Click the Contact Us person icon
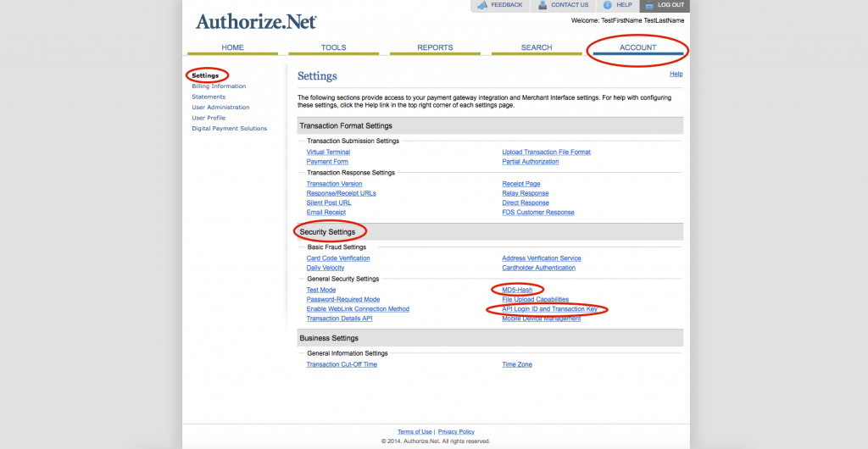This screenshot has height=449, width=868. [542, 5]
